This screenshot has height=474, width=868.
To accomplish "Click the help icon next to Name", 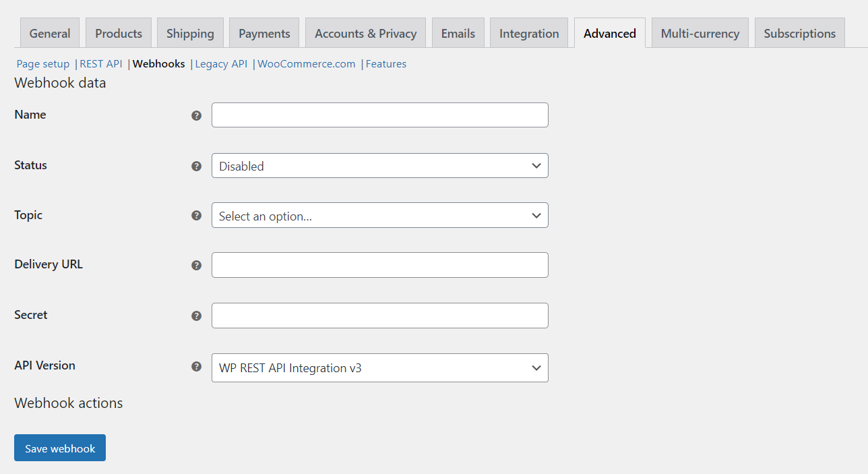I will pyautogui.click(x=196, y=115).
